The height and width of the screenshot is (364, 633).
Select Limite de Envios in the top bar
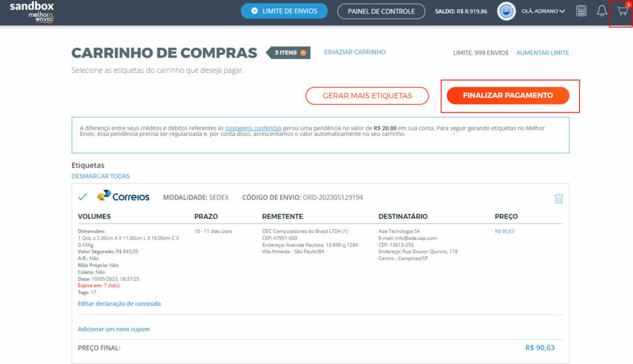point(284,11)
